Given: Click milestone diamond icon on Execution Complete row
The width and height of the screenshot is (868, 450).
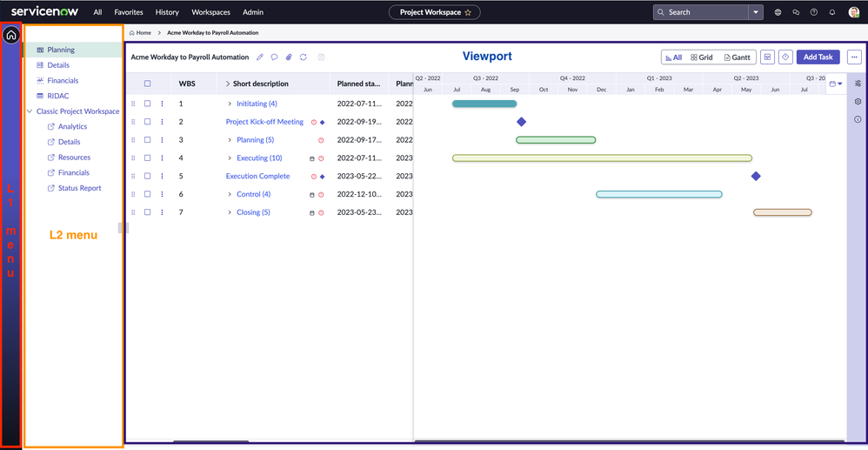Looking at the screenshot, I should click(x=322, y=176).
